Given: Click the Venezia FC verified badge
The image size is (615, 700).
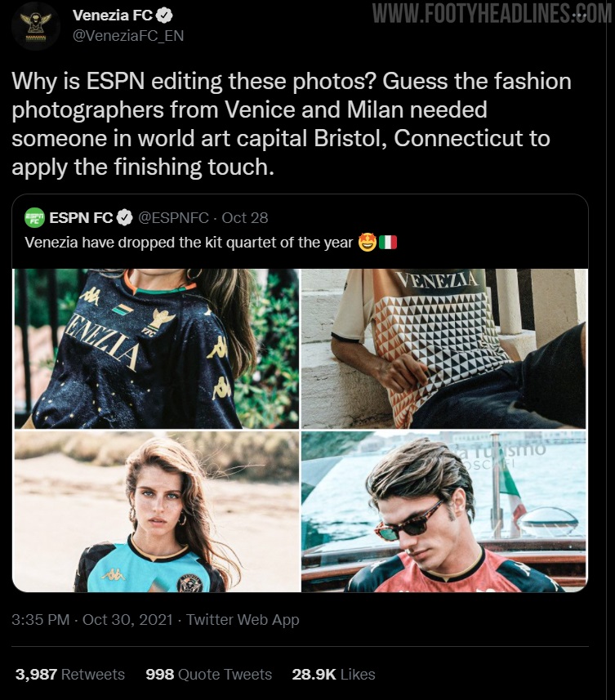Looking at the screenshot, I should tap(165, 16).
